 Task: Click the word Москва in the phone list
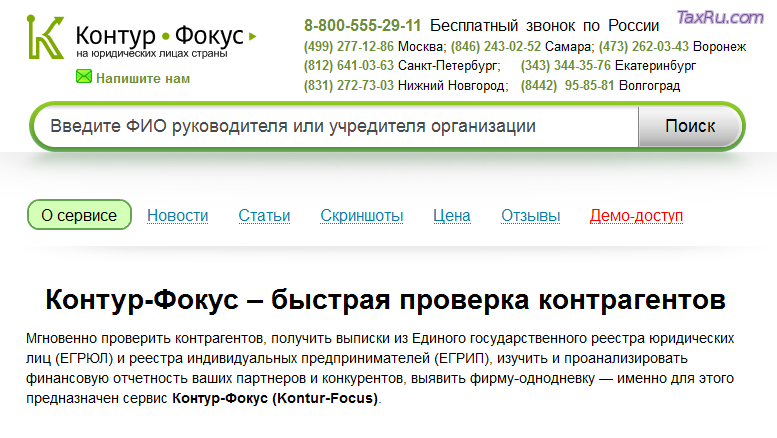click(420, 47)
